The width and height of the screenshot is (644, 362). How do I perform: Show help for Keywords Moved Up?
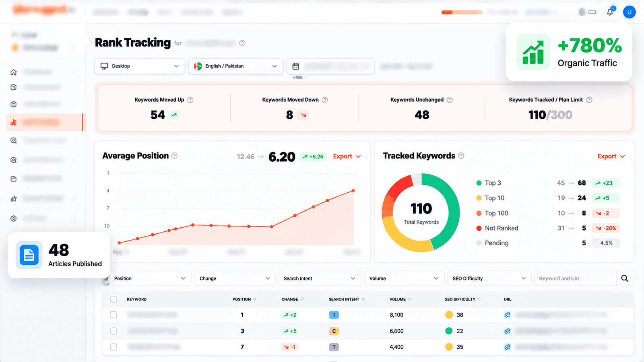pyautogui.click(x=190, y=100)
